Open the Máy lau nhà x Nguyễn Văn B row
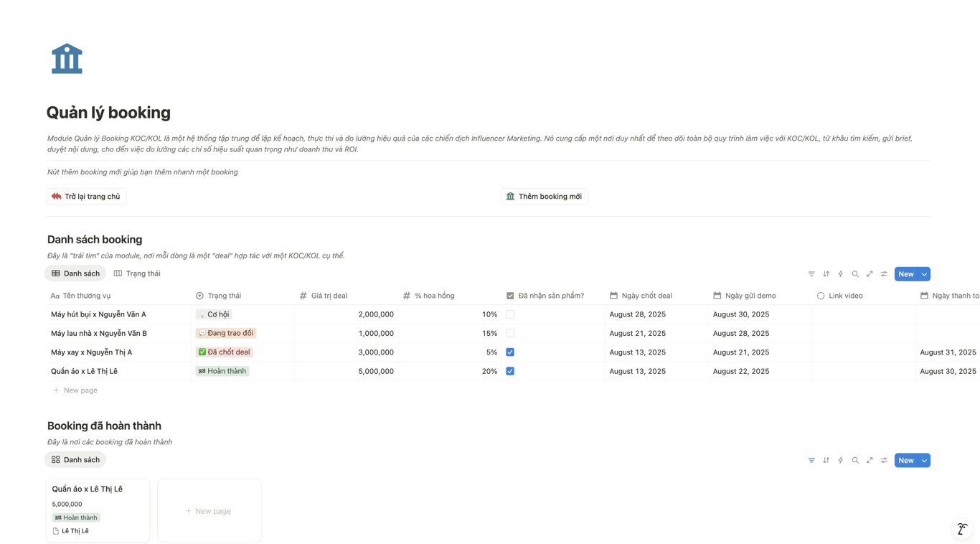The height and width of the screenshot is (544, 980). pos(99,333)
